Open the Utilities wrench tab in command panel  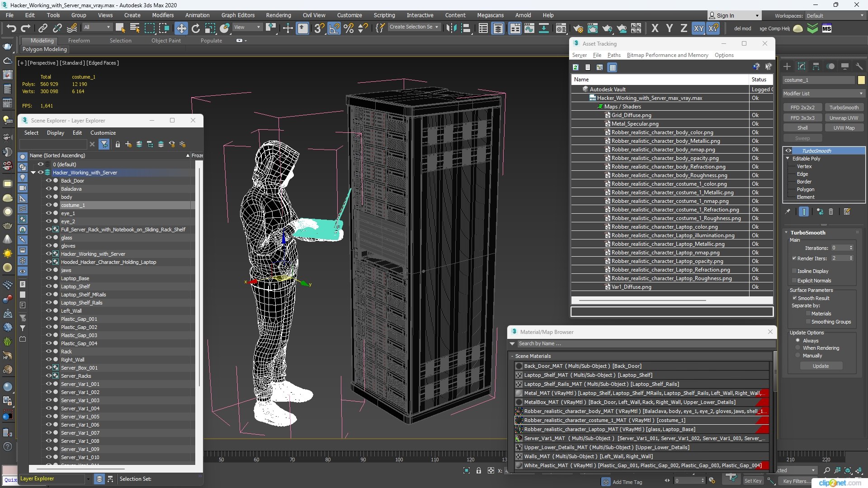point(859,66)
